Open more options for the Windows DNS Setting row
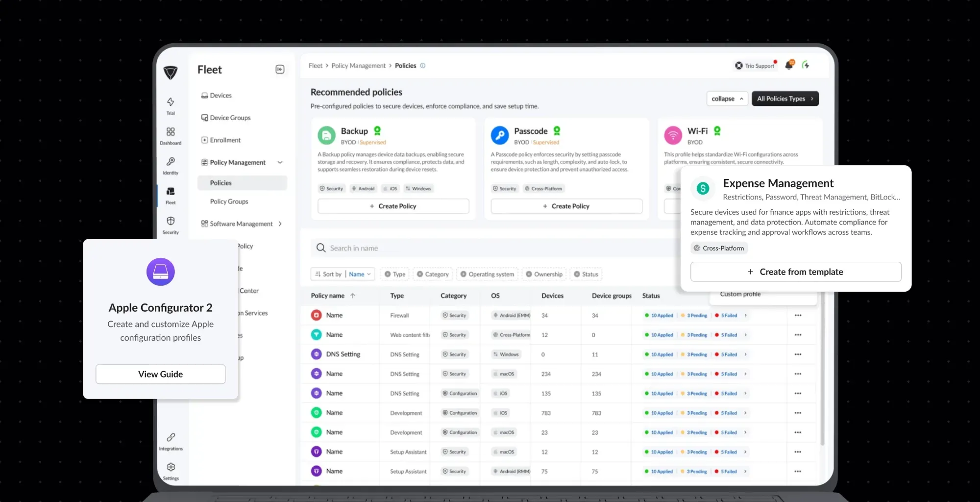Screen dimensions: 980x502 (x=798, y=354)
